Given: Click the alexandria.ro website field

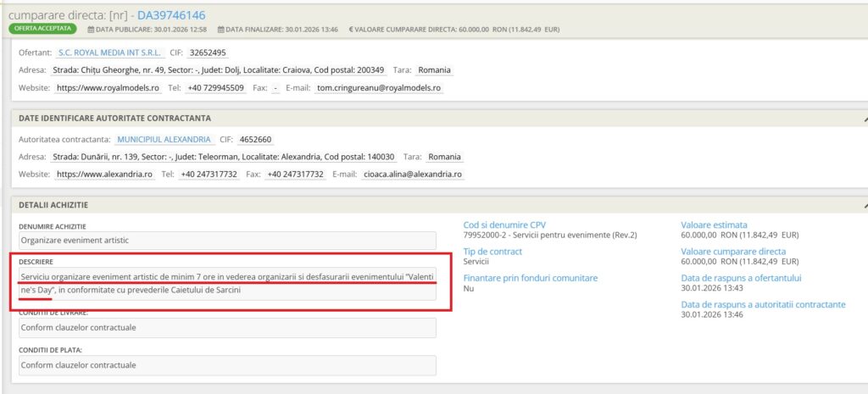Looking at the screenshot, I should pos(104,175).
